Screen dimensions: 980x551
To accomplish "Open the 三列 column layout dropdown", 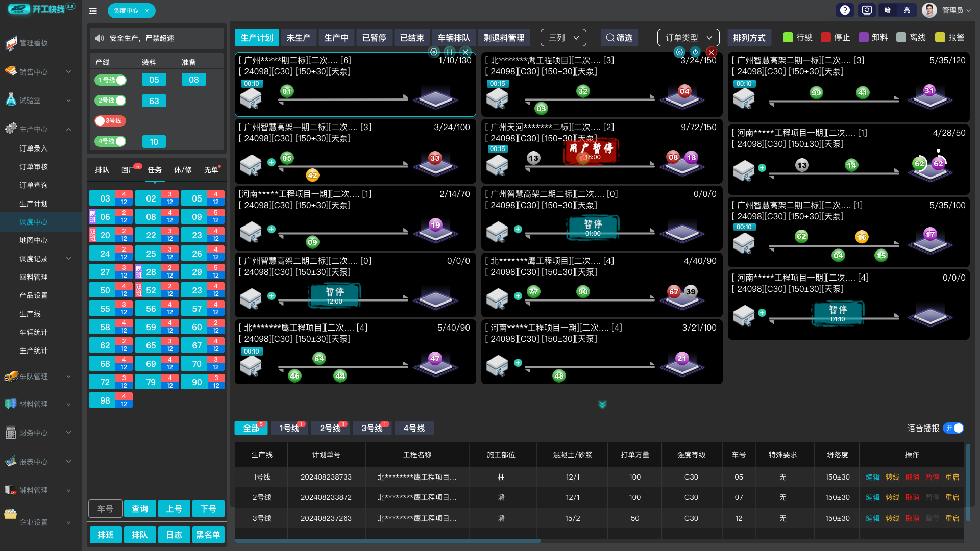I will coord(563,38).
